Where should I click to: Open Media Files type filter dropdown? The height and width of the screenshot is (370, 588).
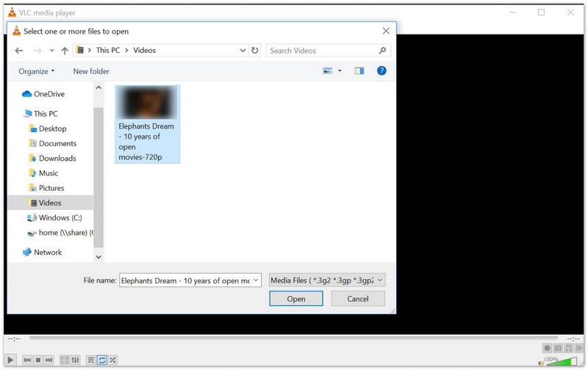tap(327, 280)
